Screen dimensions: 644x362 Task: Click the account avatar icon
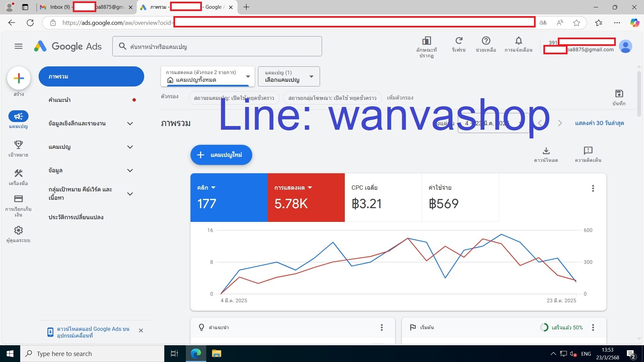pyautogui.click(x=625, y=46)
